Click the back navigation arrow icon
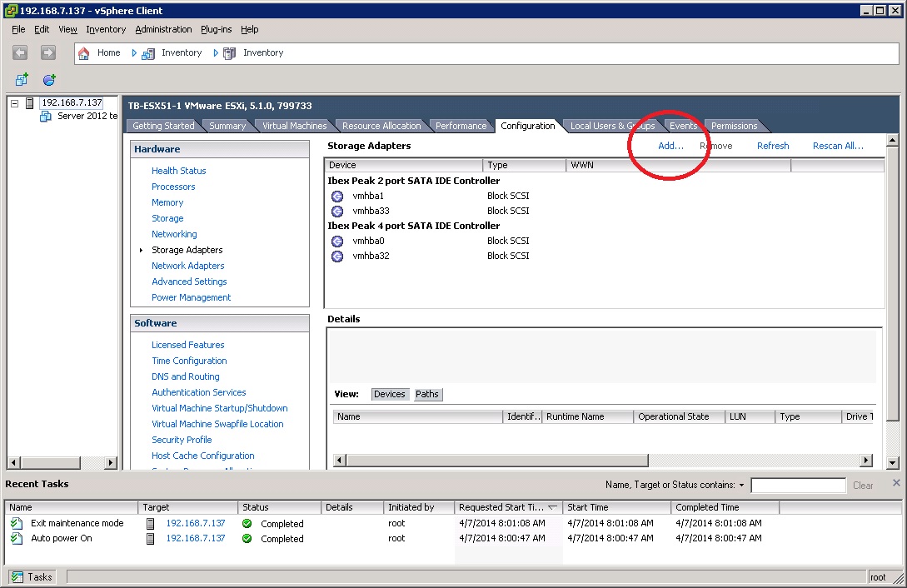The image size is (907, 588). coord(20,52)
